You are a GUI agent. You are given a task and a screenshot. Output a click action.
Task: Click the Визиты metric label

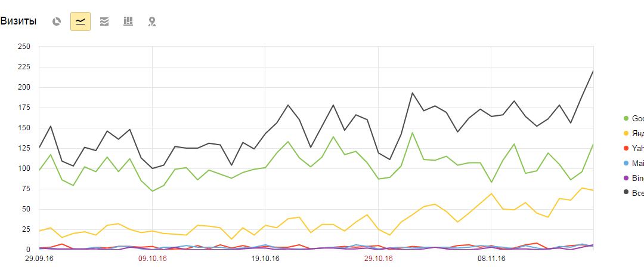pyautogui.click(x=18, y=22)
